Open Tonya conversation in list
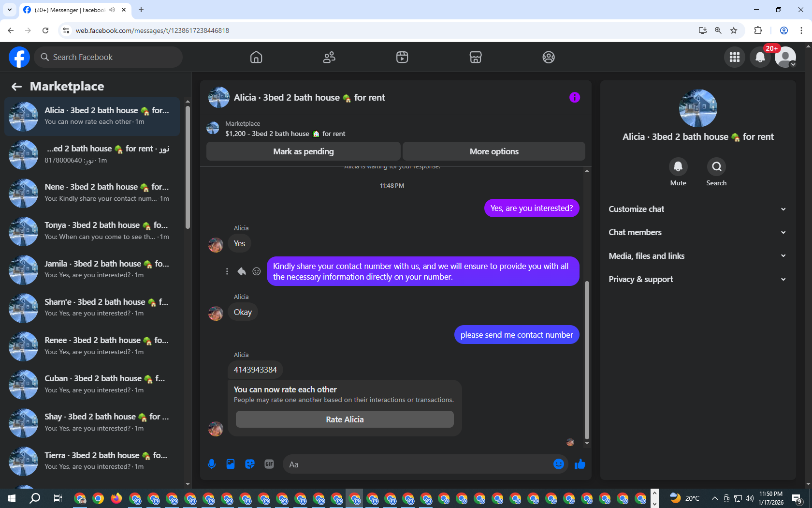 pos(92,231)
